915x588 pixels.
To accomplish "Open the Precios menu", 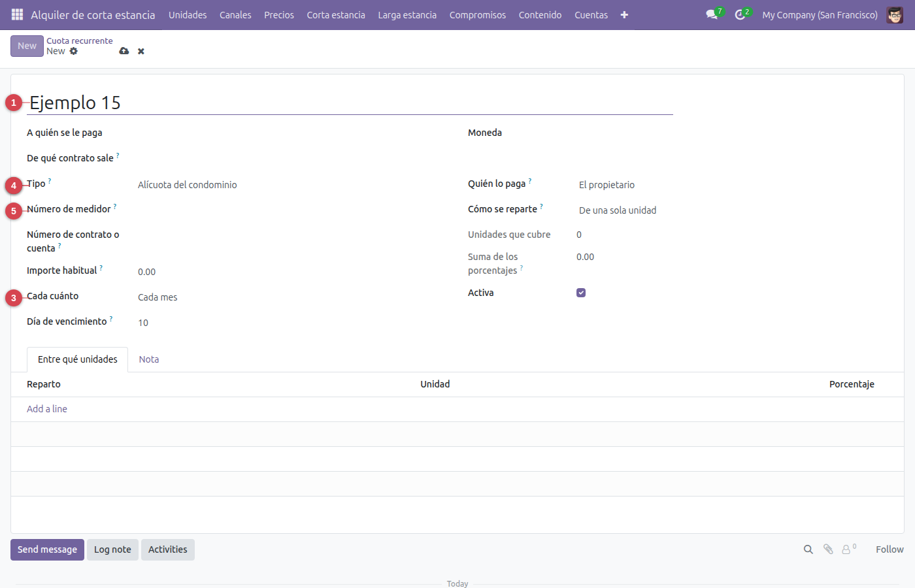I will (279, 14).
